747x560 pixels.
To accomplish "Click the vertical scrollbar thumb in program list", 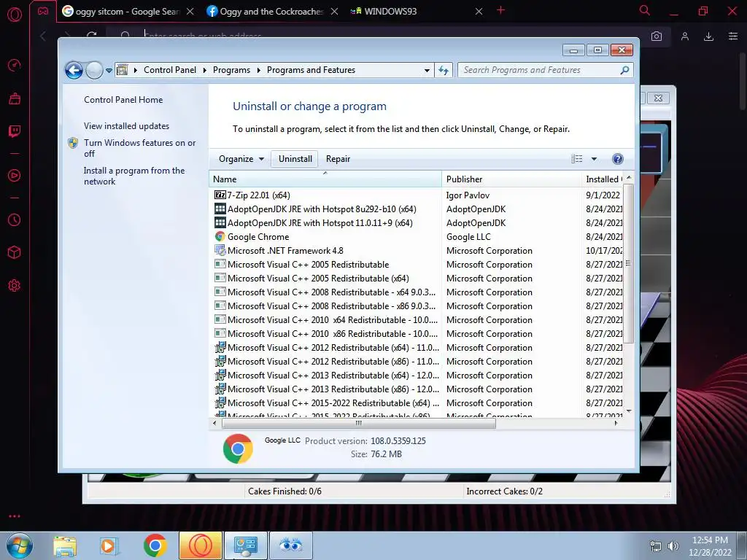I will [x=628, y=263].
